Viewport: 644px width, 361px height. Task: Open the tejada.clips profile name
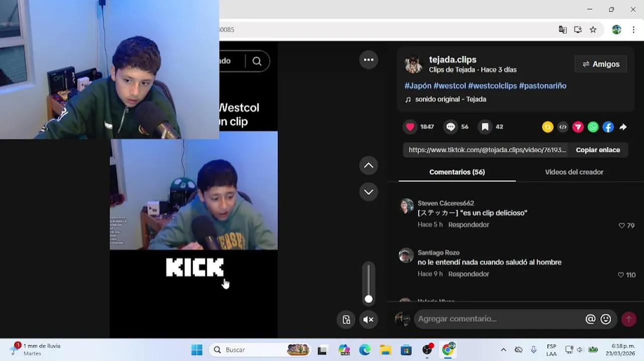[x=452, y=60]
